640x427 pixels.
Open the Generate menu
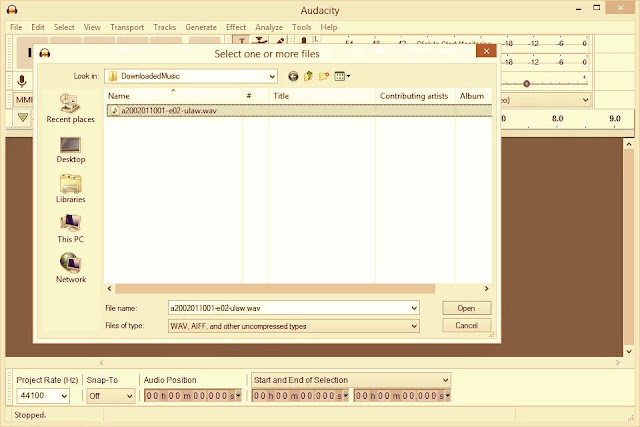201,27
